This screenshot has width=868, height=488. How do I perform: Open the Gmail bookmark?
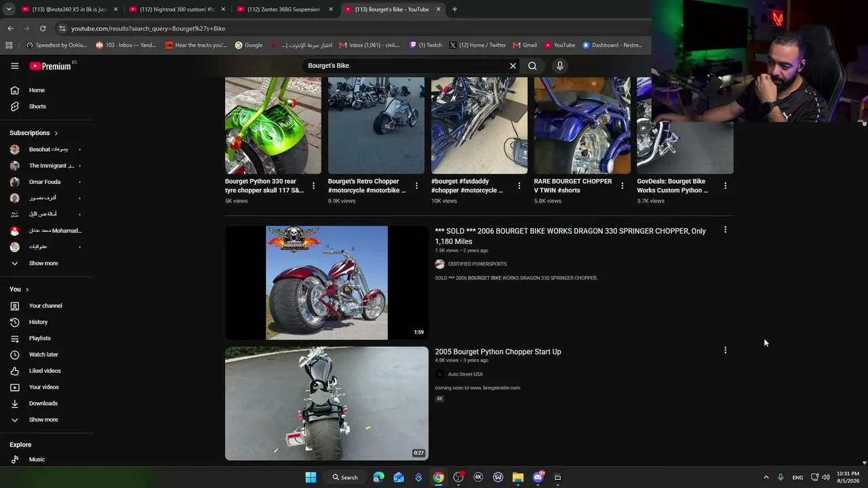(525, 45)
